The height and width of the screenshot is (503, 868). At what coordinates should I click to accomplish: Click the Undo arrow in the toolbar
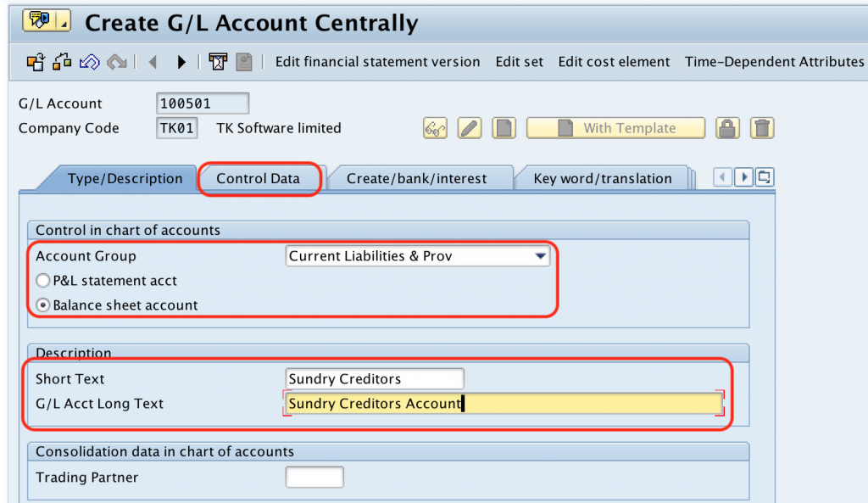pyautogui.click(x=90, y=61)
